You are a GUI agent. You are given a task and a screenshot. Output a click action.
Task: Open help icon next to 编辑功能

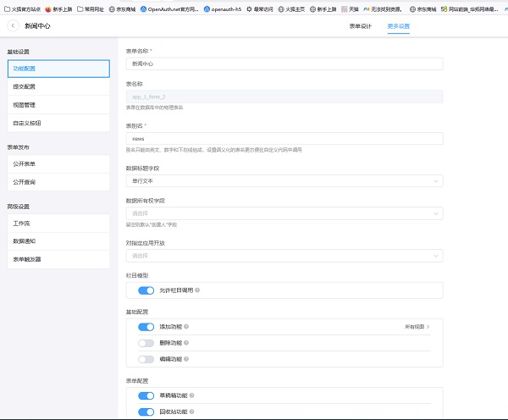click(186, 359)
